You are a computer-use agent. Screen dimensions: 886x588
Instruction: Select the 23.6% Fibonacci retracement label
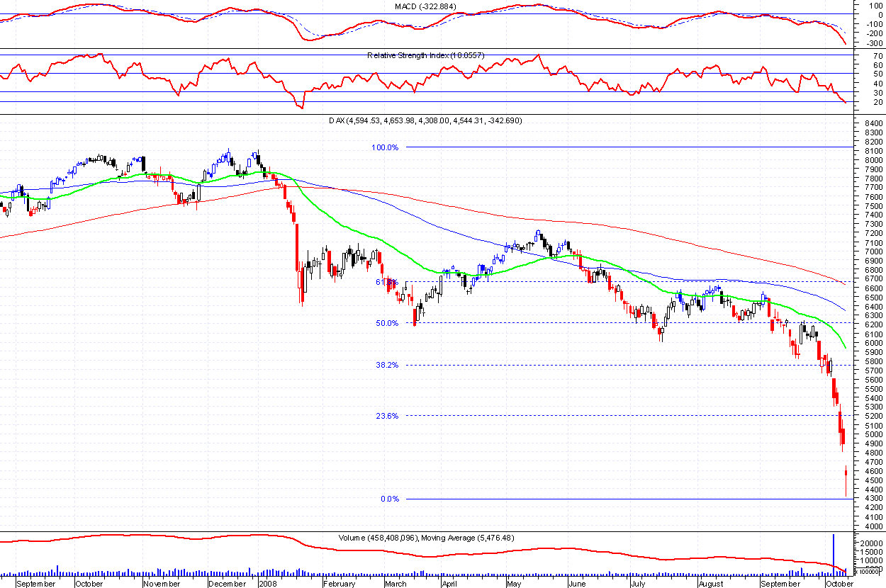click(x=387, y=417)
